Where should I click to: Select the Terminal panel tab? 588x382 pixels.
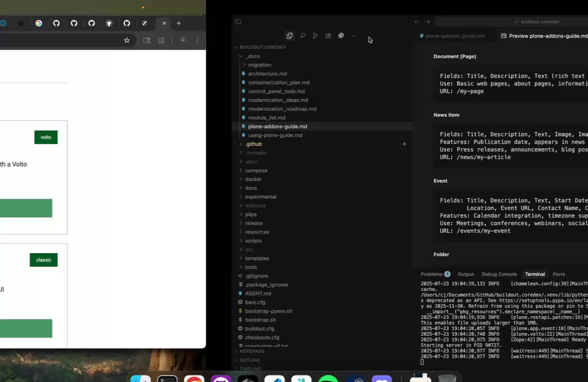pyautogui.click(x=535, y=274)
